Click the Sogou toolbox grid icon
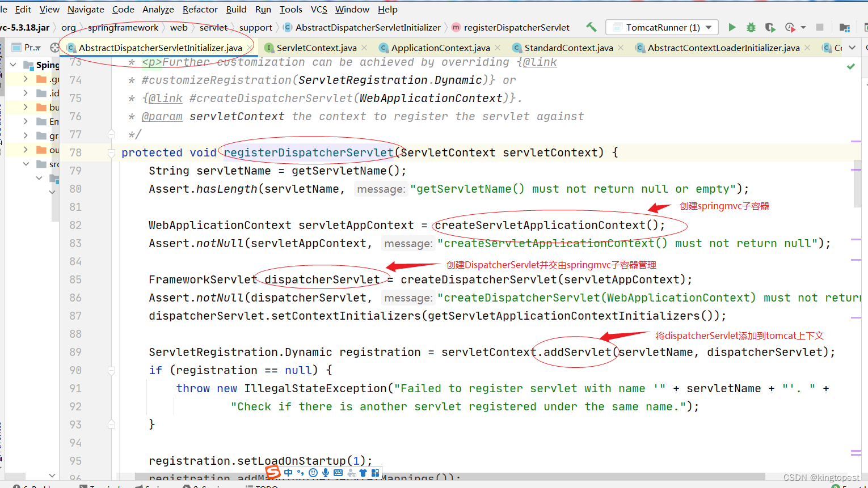The height and width of the screenshot is (488, 868). 375,473
